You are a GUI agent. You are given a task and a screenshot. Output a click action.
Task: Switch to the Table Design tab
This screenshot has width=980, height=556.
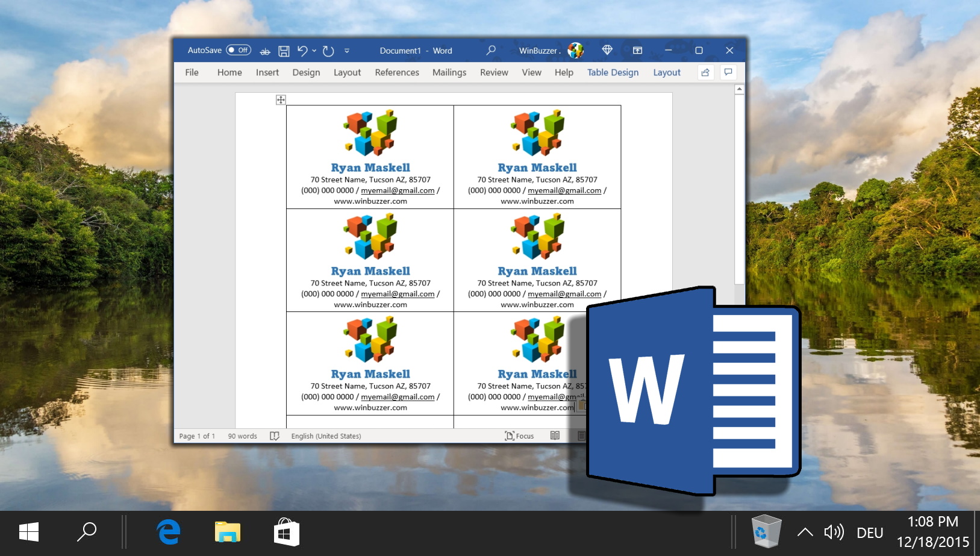(x=613, y=72)
